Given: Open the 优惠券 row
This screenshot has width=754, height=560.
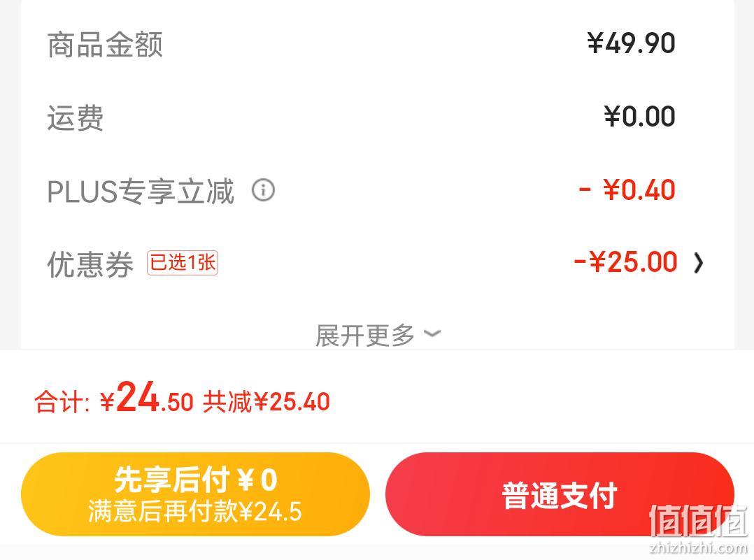Looking at the screenshot, I should coord(377,263).
